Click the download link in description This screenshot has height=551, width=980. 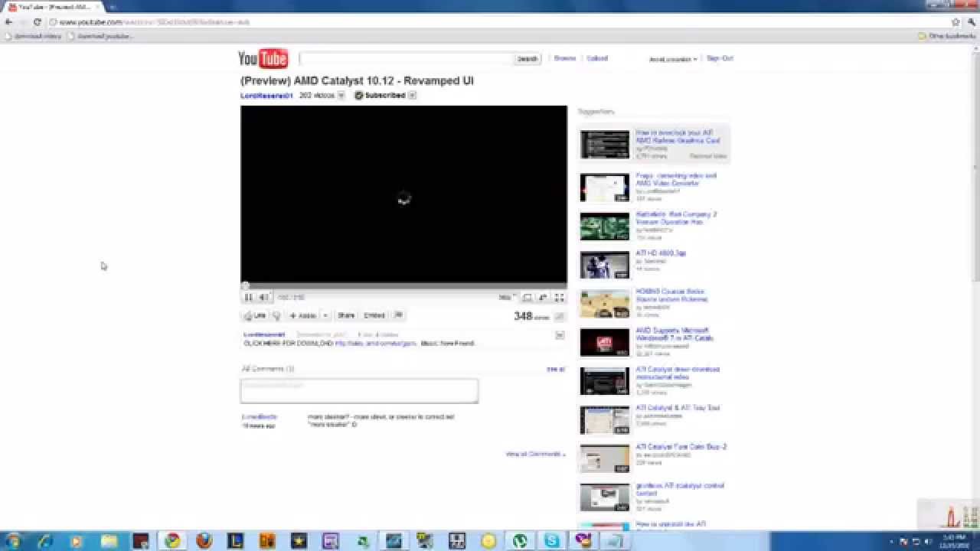pos(375,344)
